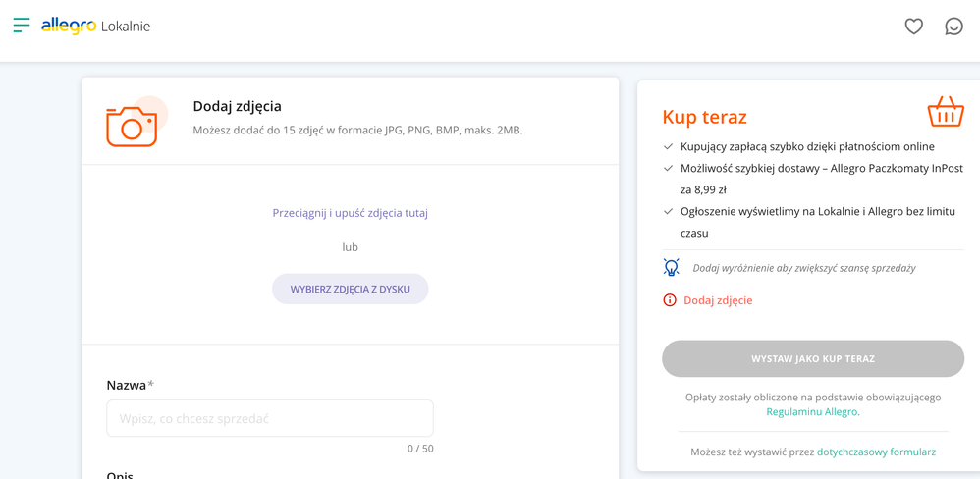Open favorites heart icon

(x=914, y=27)
